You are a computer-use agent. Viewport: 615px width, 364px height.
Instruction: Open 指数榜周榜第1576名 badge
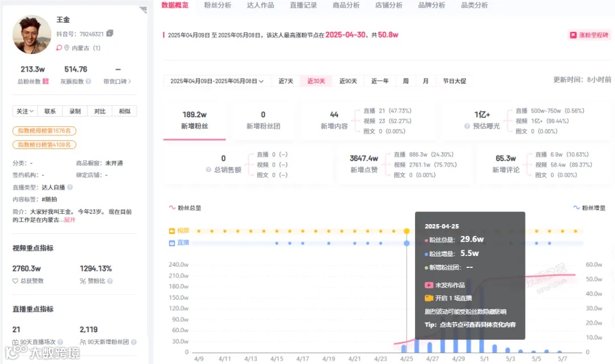44,130
